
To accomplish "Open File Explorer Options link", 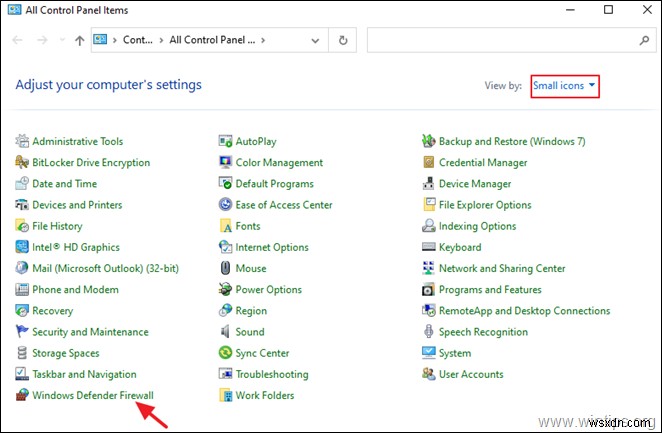I will pos(485,205).
